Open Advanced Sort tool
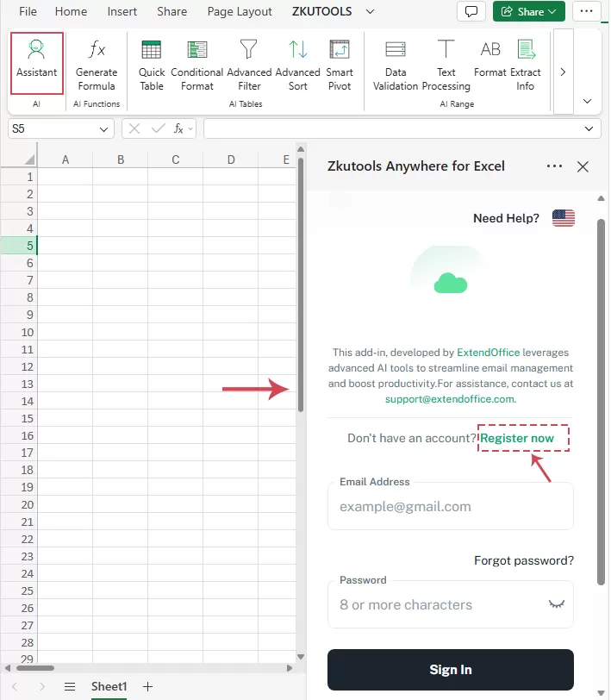 [x=297, y=66]
